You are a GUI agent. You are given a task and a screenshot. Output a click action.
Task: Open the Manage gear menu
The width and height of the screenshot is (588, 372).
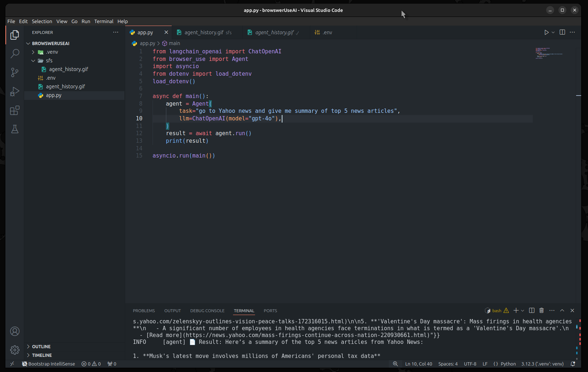tap(15, 350)
